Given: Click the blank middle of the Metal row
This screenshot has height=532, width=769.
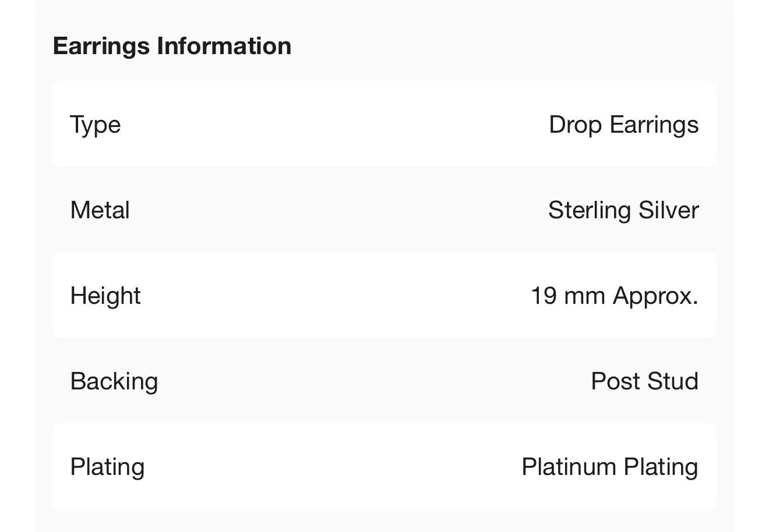Looking at the screenshot, I should coord(338,210).
